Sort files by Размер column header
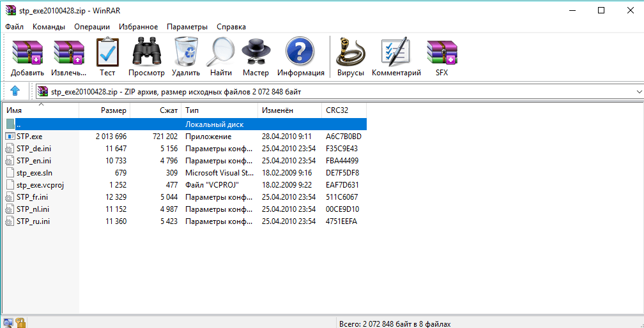The image size is (644, 328). pos(104,110)
